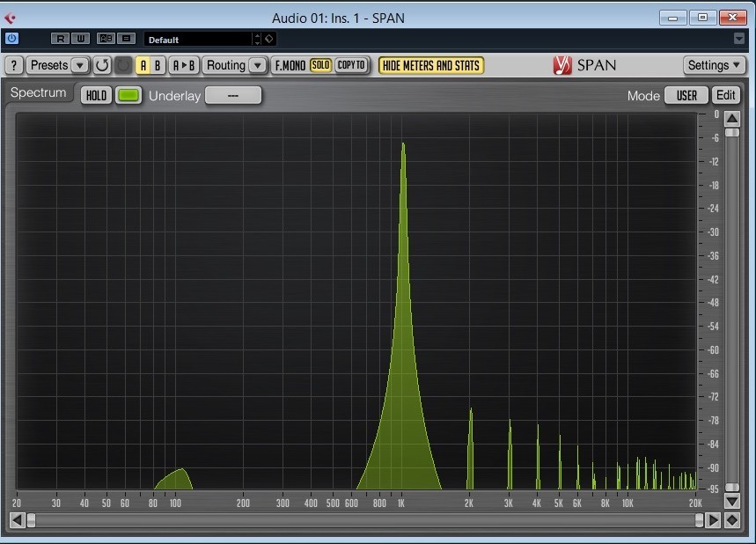Click the Cubase logo in title bar
The image size is (756, 544).
(x=10, y=18)
